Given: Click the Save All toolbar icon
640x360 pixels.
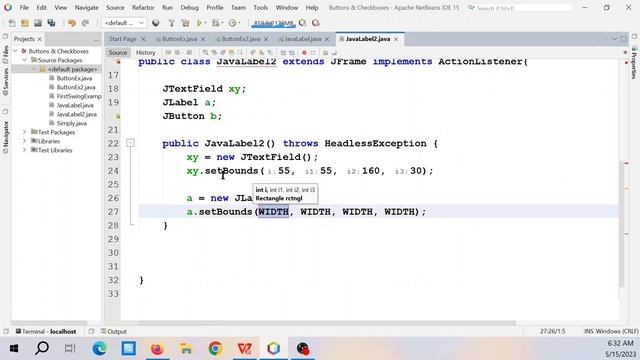Looking at the screenshot, I should point(51,23).
